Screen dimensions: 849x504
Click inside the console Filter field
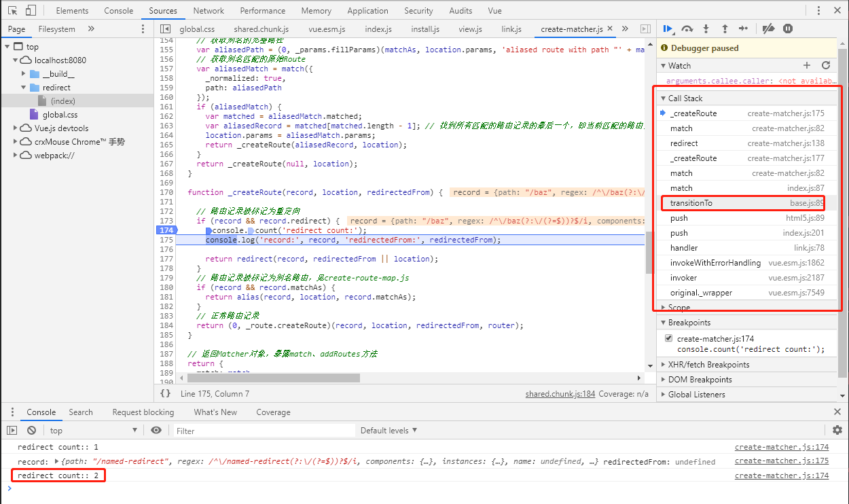click(x=224, y=430)
